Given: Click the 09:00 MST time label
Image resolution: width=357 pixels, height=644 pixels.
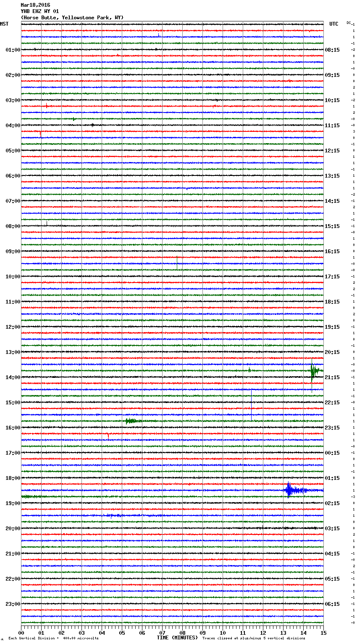Looking at the screenshot, I should pyautogui.click(x=13, y=251).
